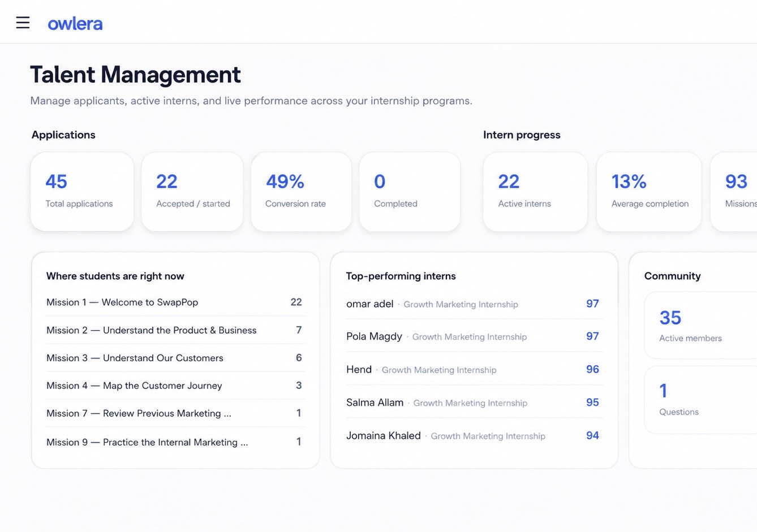Select Mission 9 — Practice the Internal Marketing

[x=175, y=442]
